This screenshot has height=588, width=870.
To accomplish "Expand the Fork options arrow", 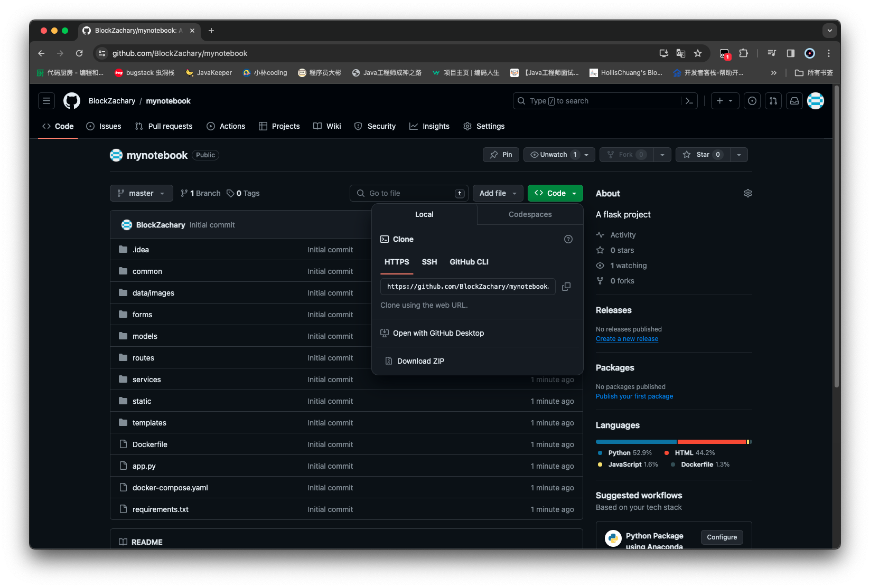I will [x=662, y=155].
